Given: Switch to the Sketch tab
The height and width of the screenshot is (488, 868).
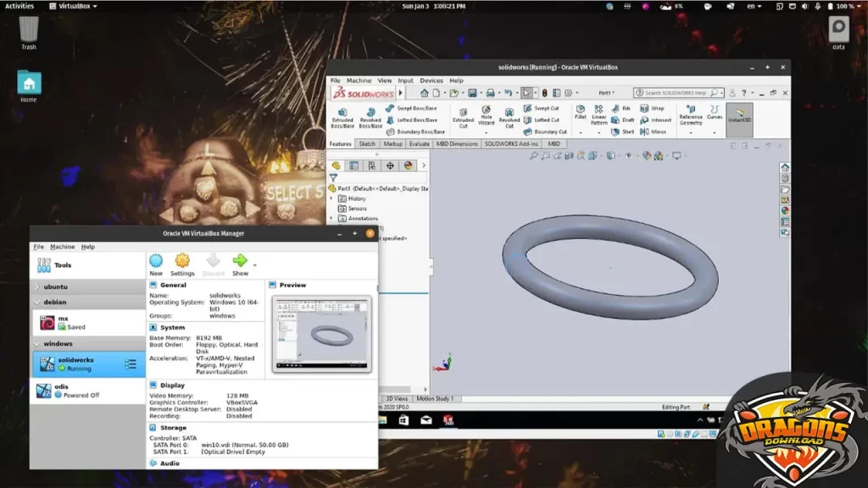Looking at the screenshot, I should tap(367, 144).
